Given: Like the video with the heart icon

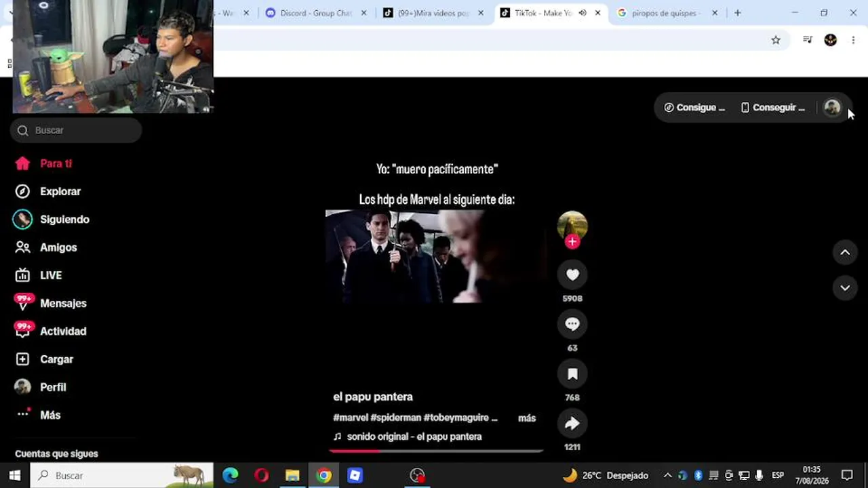Looking at the screenshot, I should (x=572, y=274).
